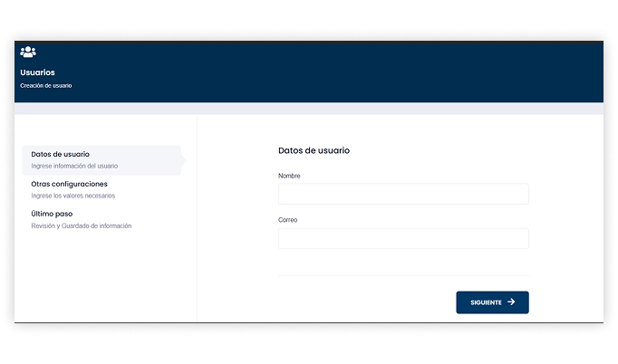This screenshot has width=618, height=364.
Task: Click the dark blue header banner
Action: (x=362, y=72)
